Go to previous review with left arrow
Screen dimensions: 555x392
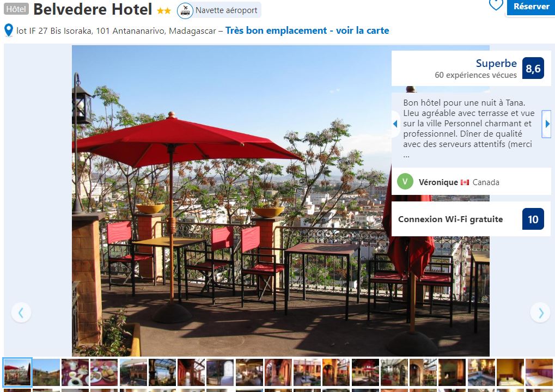click(395, 124)
